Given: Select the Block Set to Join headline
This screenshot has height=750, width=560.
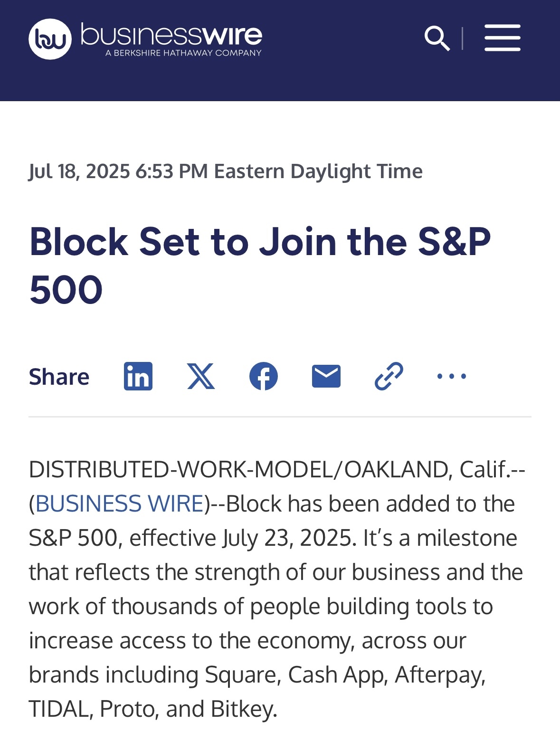Looking at the screenshot, I should (x=260, y=266).
